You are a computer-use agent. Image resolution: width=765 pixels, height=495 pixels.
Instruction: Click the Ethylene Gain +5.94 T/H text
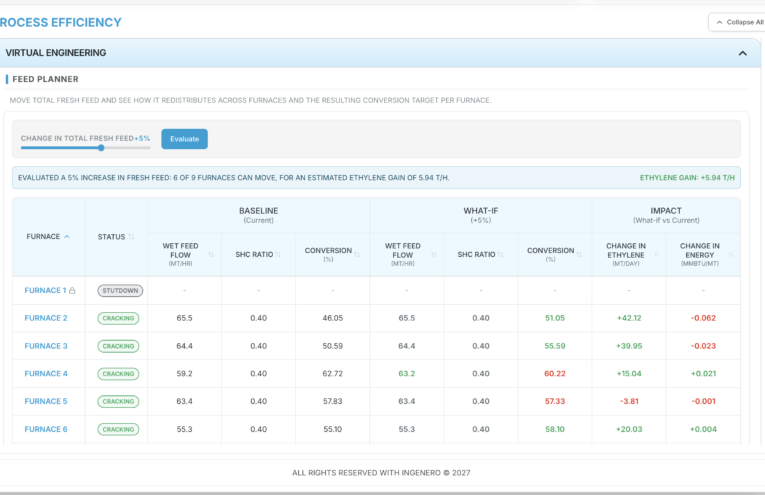point(687,178)
